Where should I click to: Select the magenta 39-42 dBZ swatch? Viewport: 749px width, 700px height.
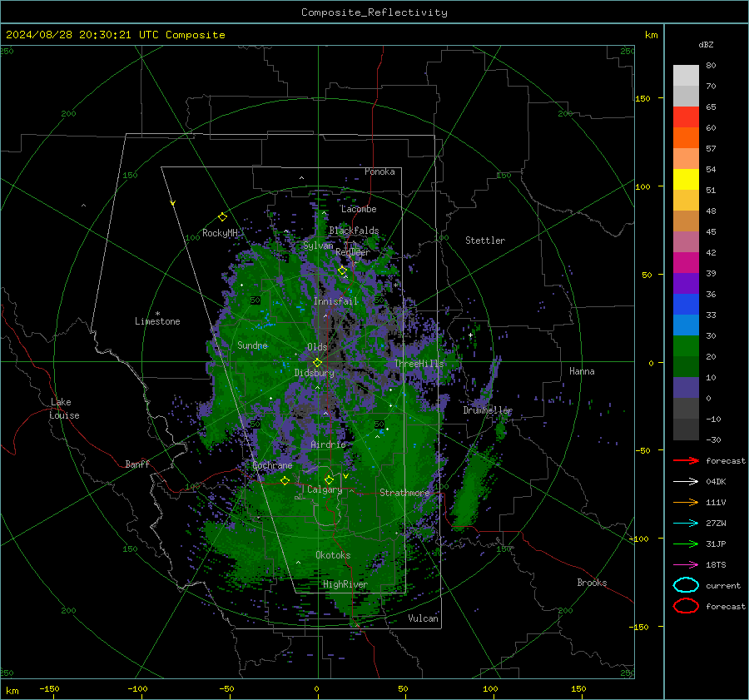click(686, 262)
